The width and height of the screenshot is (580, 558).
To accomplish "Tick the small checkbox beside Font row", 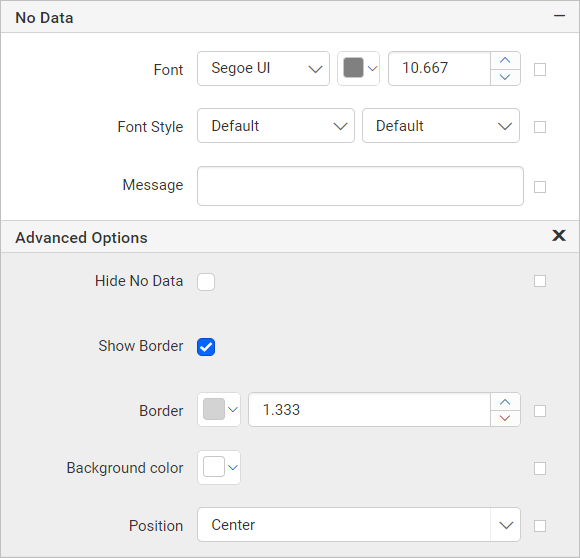I will [540, 69].
